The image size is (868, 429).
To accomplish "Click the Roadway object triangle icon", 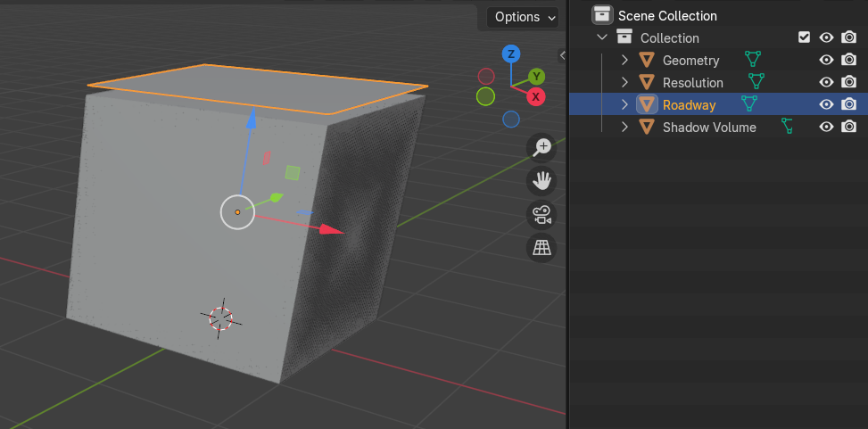I will [647, 104].
